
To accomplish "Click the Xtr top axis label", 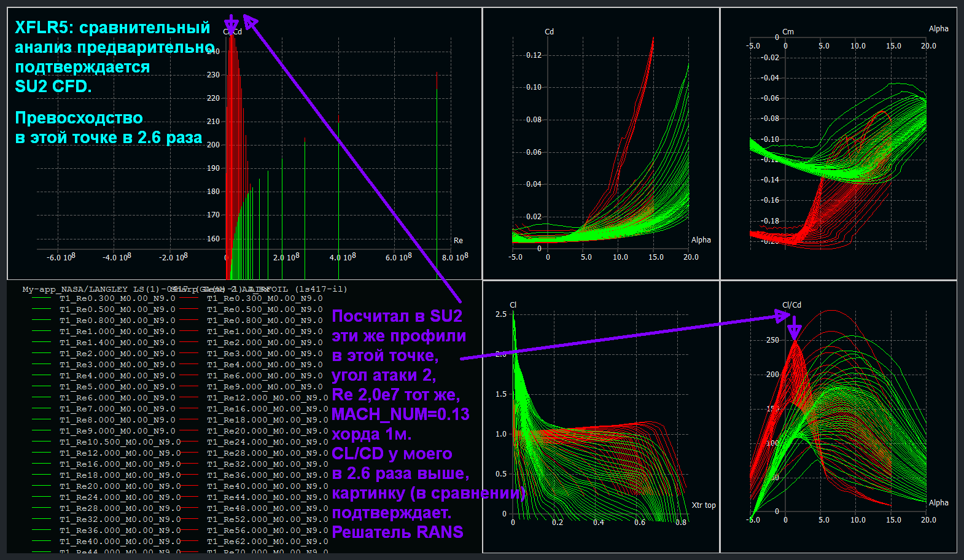I will coord(704,505).
